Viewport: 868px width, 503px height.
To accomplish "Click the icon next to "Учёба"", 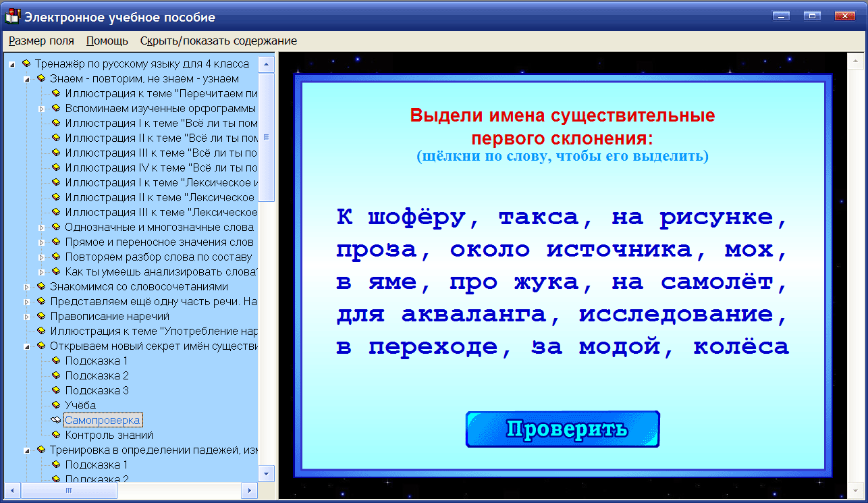I will [x=55, y=405].
